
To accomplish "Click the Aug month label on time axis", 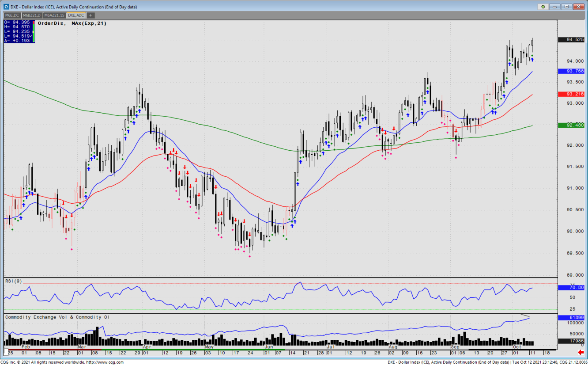I will click(393, 347).
